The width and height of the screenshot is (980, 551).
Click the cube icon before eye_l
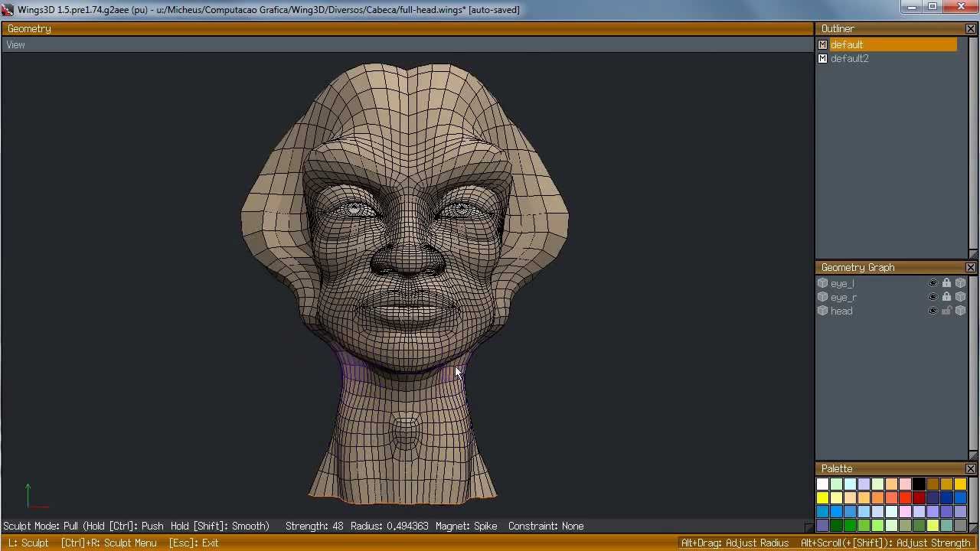pyautogui.click(x=822, y=284)
